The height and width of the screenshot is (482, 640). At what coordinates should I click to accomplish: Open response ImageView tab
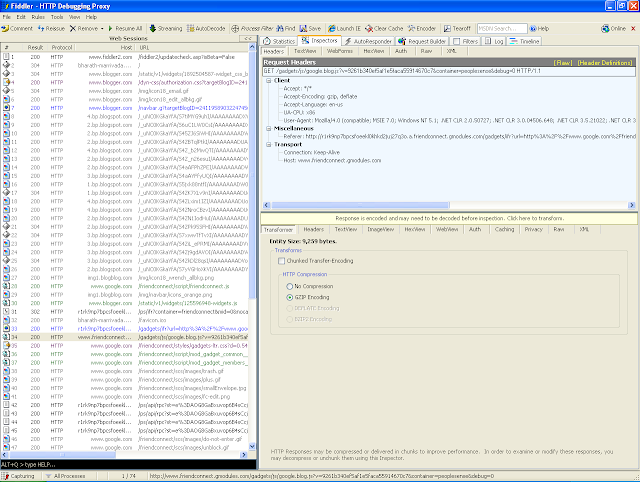[380, 229]
